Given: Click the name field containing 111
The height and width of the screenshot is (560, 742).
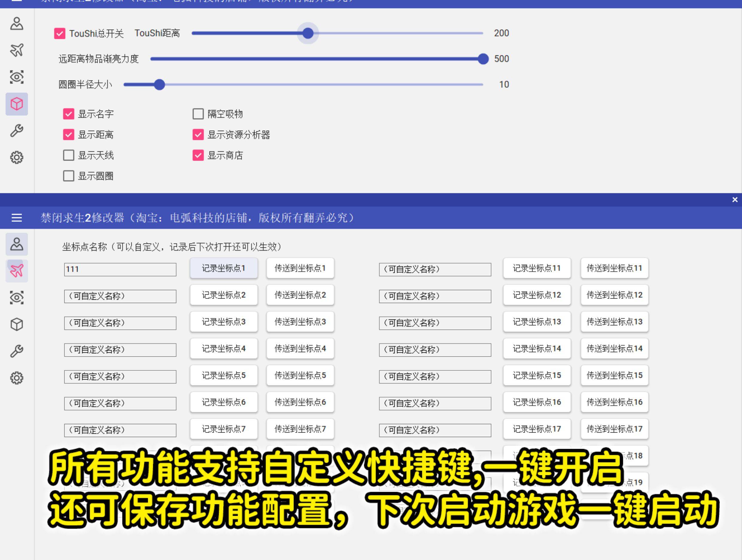Looking at the screenshot, I should [120, 270].
